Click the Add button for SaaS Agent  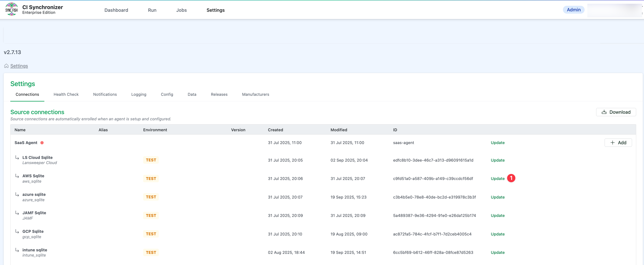click(618, 143)
